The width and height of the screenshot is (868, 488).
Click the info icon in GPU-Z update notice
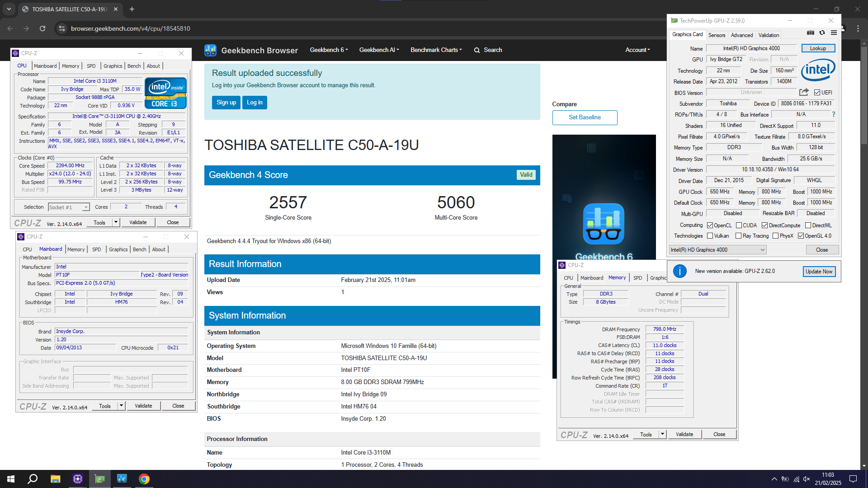pyautogui.click(x=680, y=271)
